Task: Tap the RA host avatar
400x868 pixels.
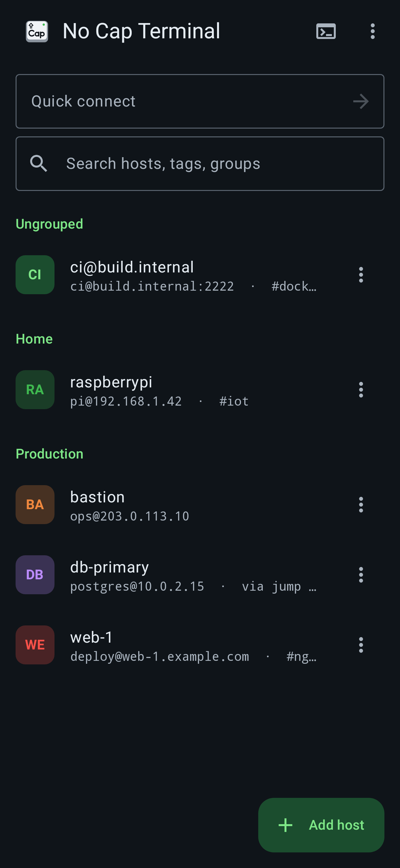Action: (x=35, y=390)
